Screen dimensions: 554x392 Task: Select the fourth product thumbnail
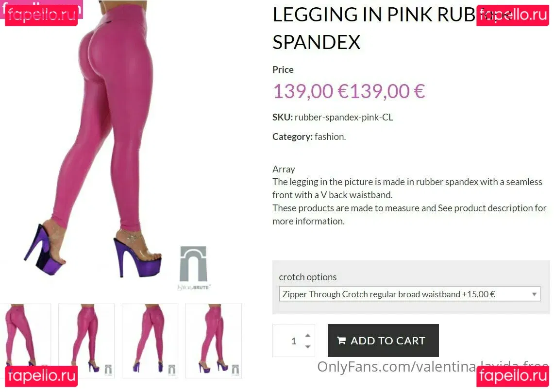tap(214, 341)
